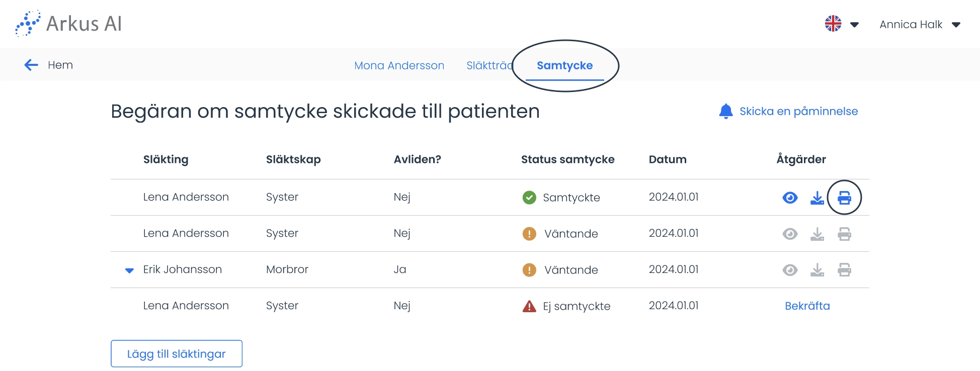Download consent document for Samtyckte row
Viewport: 980px width, 371px height.
[817, 198]
